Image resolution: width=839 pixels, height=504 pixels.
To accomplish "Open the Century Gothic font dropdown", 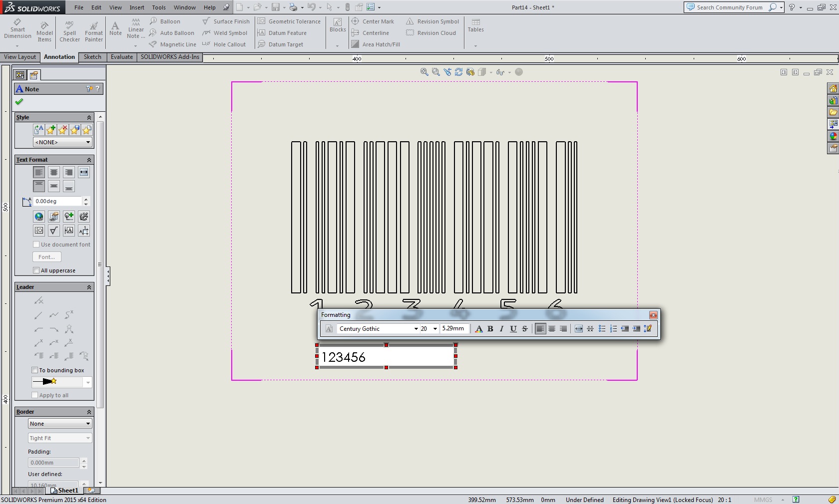I will 416,329.
